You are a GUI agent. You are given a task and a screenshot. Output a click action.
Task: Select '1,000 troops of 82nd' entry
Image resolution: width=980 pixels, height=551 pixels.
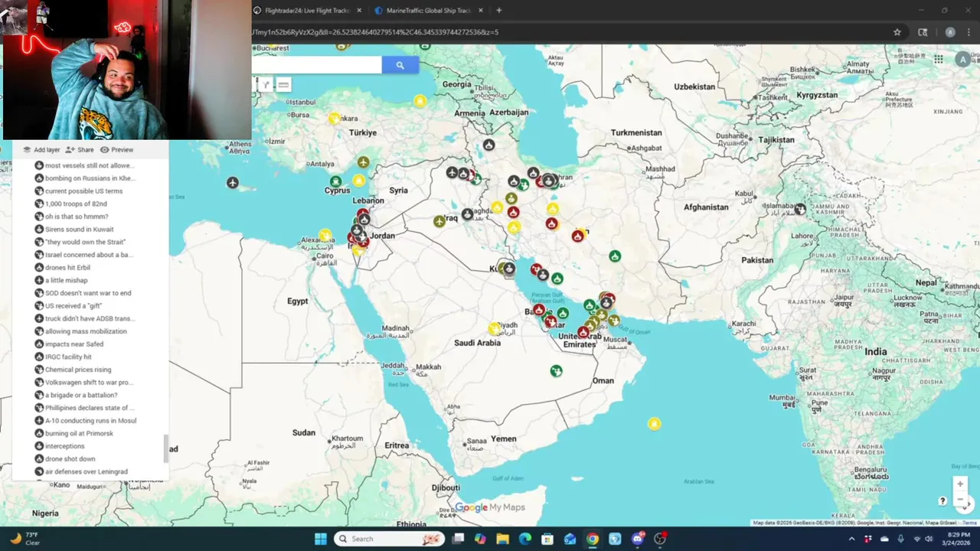(76, 204)
